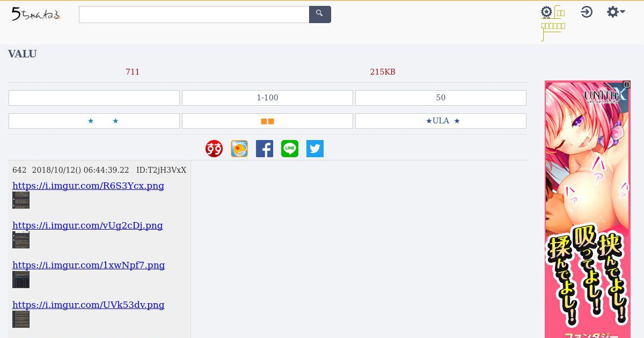Click the 215KB size label
Viewport: 644px width, 338px height.
coord(383,72)
